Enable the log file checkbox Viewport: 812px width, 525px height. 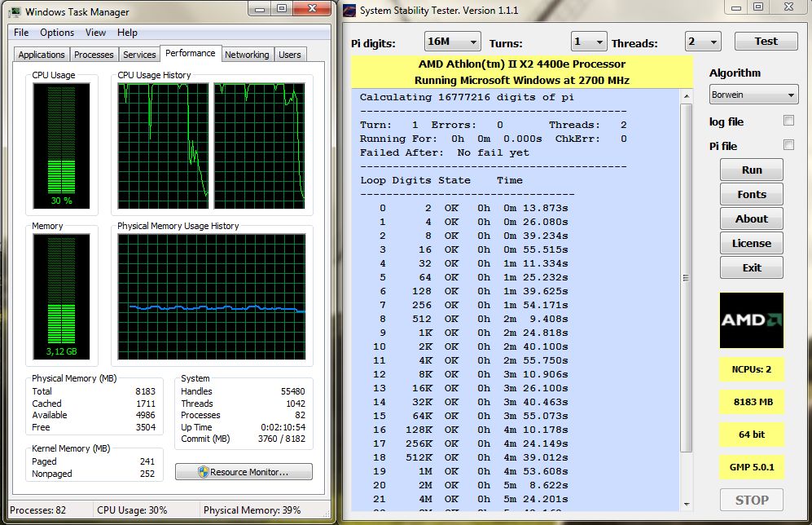788,121
